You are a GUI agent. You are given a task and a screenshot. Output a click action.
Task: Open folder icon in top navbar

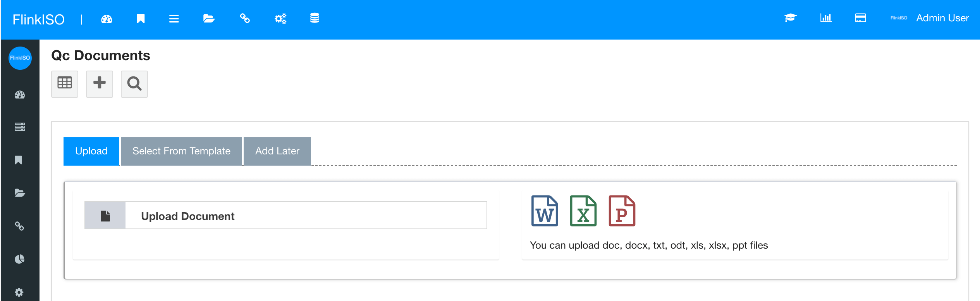click(x=209, y=19)
